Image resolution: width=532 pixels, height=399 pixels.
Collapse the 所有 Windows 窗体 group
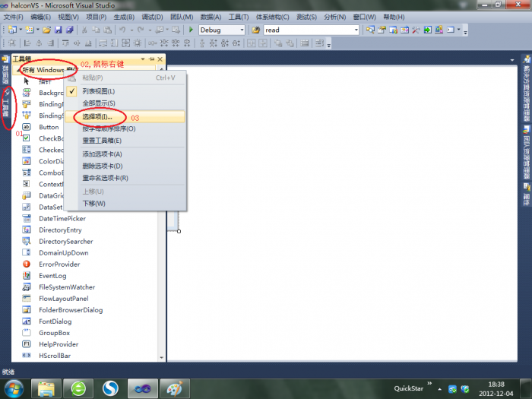point(18,70)
